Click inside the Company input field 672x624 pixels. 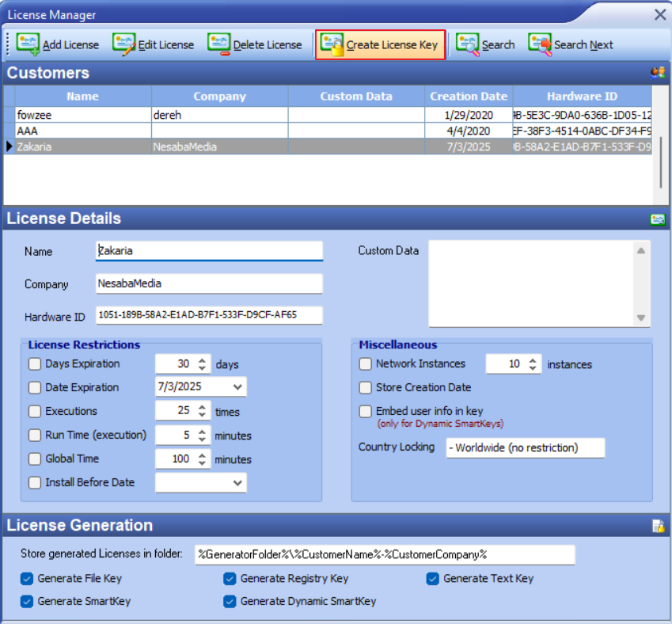pyautogui.click(x=208, y=283)
